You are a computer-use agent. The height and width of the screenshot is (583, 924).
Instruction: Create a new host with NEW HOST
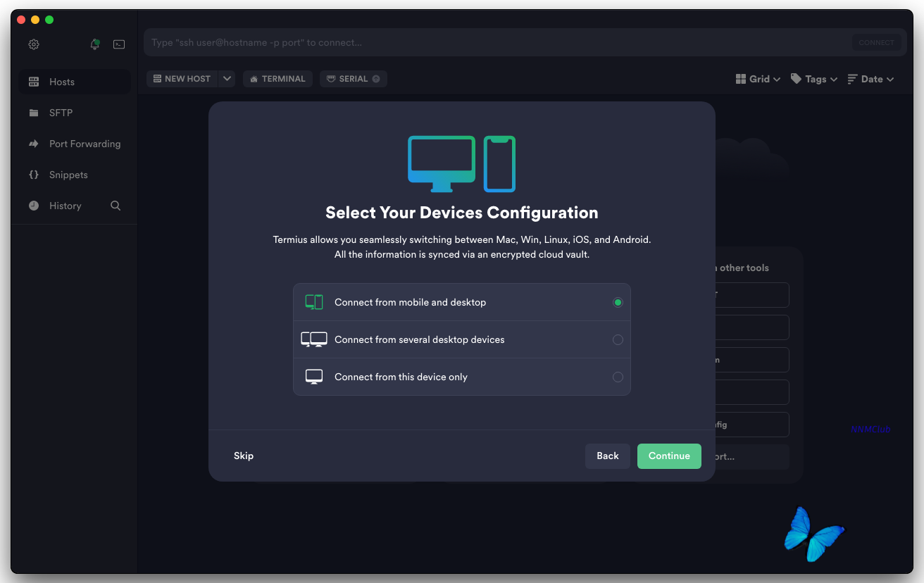click(182, 79)
